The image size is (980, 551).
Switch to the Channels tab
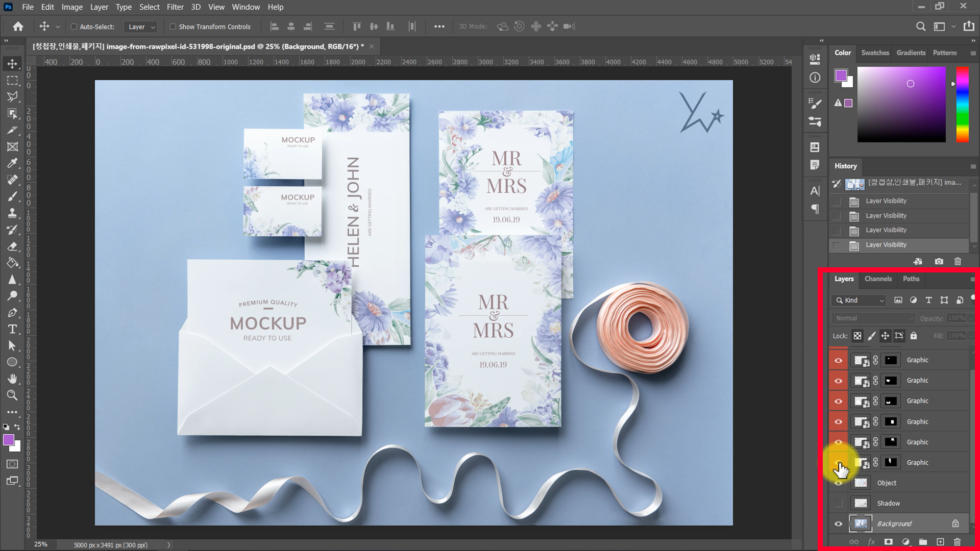pos(878,279)
